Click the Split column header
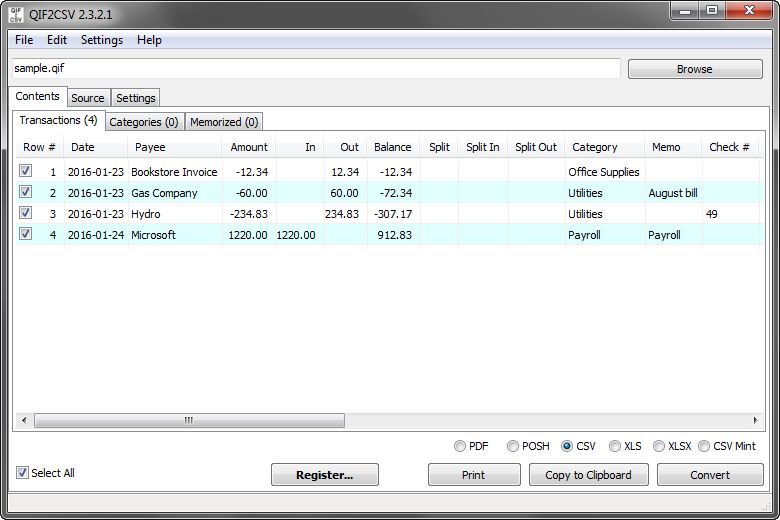This screenshot has height=520, width=780. pos(439,147)
